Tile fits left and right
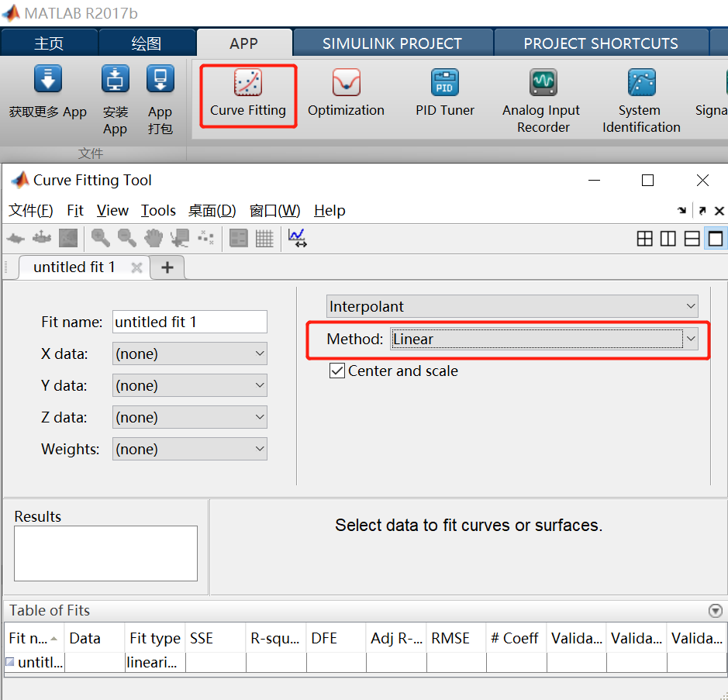 pyautogui.click(x=668, y=239)
